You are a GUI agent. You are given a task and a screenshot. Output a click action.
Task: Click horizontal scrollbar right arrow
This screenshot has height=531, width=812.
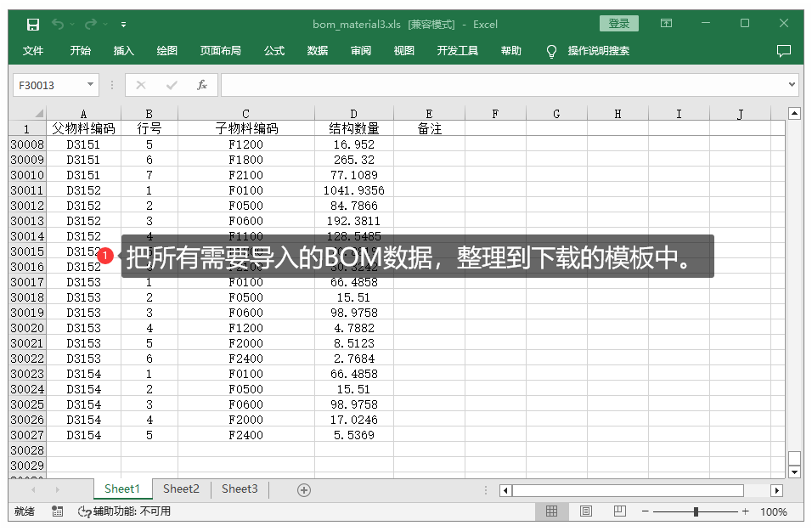pos(776,490)
